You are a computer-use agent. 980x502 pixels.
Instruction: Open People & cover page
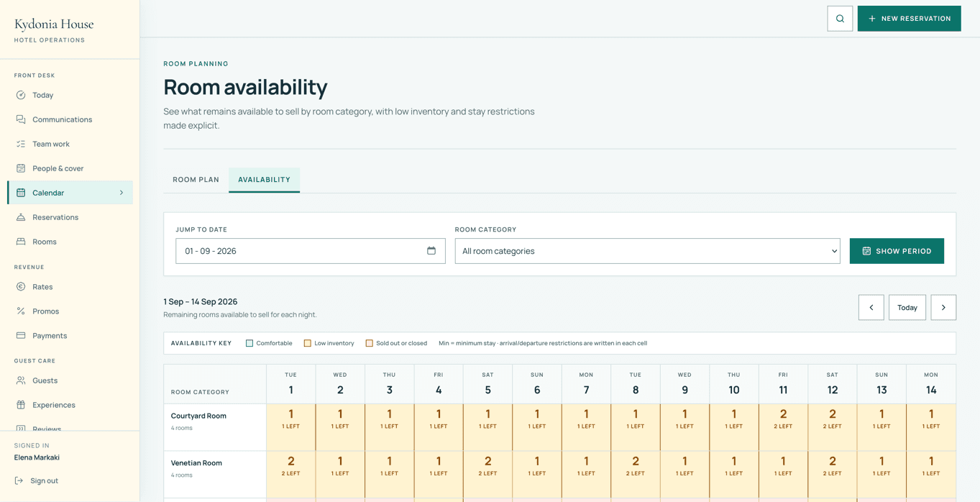[x=70, y=168]
